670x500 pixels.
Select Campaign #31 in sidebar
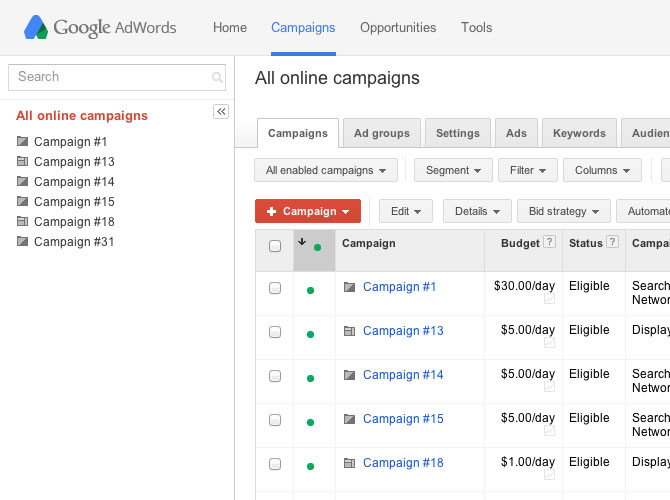click(74, 241)
